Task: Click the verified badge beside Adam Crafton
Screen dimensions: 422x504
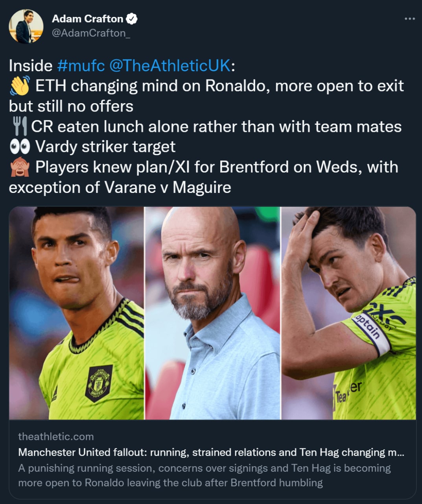Action: (132, 19)
